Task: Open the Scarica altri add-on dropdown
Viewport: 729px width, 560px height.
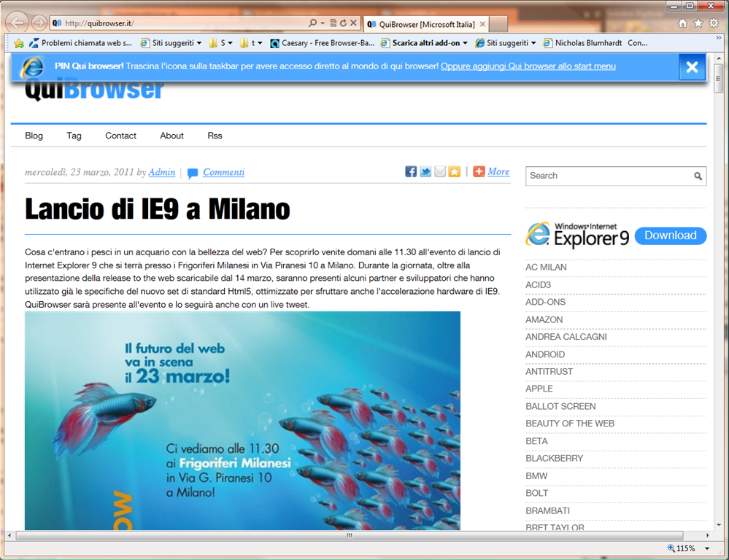Action: 465,43
